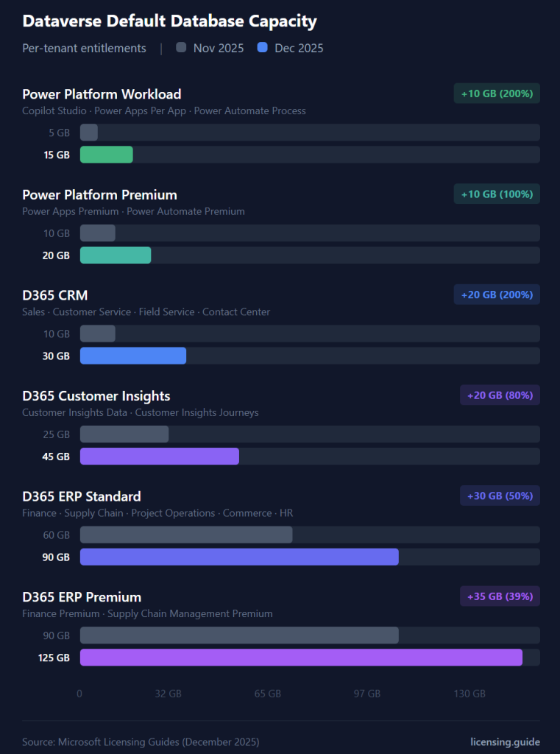Select the +35 GB (39%) badge

[500, 596]
